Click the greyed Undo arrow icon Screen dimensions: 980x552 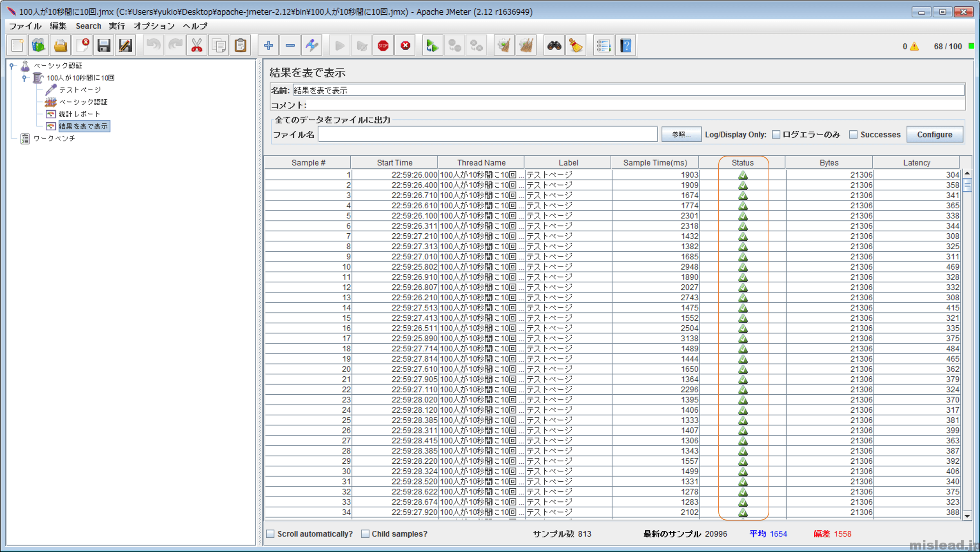click(x=153, y=45)
